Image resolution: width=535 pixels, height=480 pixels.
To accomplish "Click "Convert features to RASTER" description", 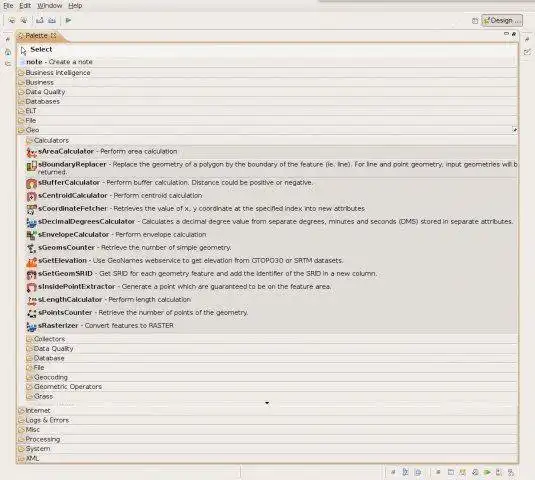I will pyautogui.click(x=129, y=325).
